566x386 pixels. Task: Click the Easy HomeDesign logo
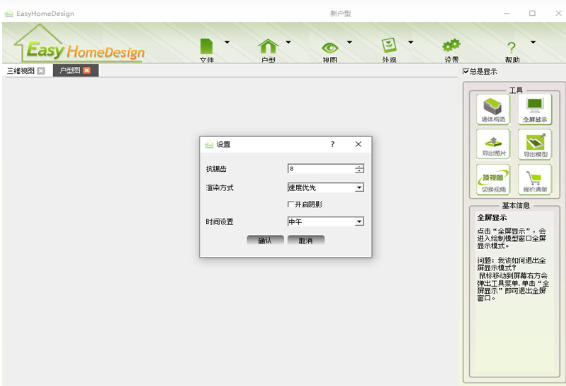click(x=79, y=44)
